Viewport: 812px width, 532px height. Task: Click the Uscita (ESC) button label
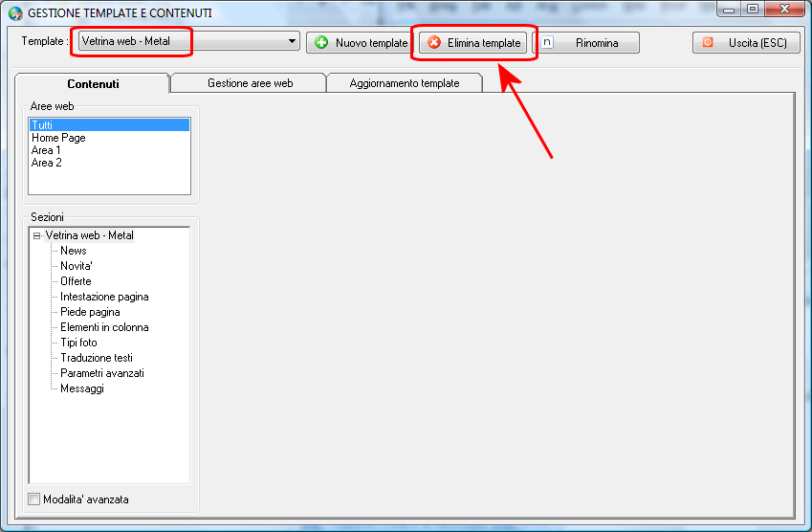757,43
